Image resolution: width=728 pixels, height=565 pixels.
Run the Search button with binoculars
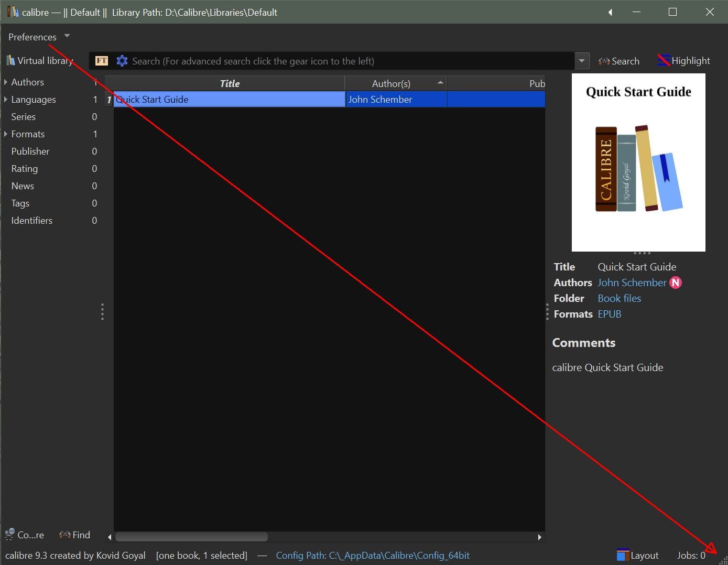[619, 61]
